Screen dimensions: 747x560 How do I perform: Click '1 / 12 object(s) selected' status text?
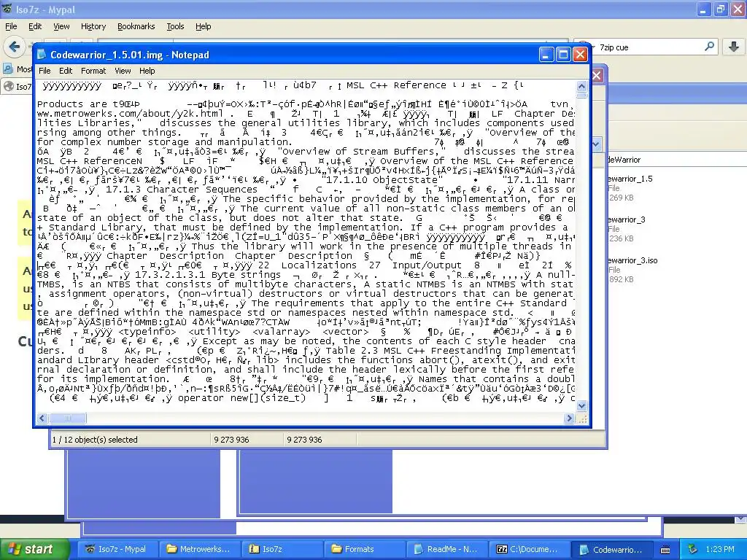tap(95, 440)
